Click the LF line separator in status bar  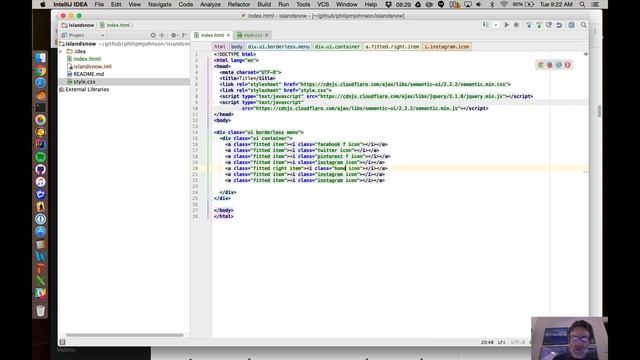[502, 342]
